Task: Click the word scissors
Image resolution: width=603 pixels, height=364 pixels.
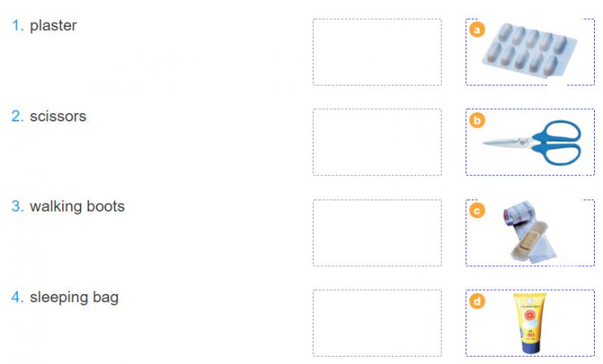Action: click(x=58, y=116)
